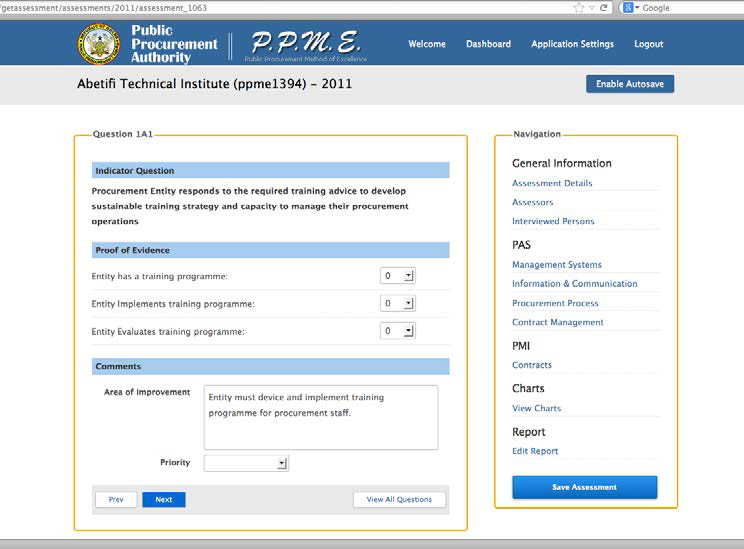744x549 pixels.
Task: Click the Google search engine icon
Action: pos(628,8)
